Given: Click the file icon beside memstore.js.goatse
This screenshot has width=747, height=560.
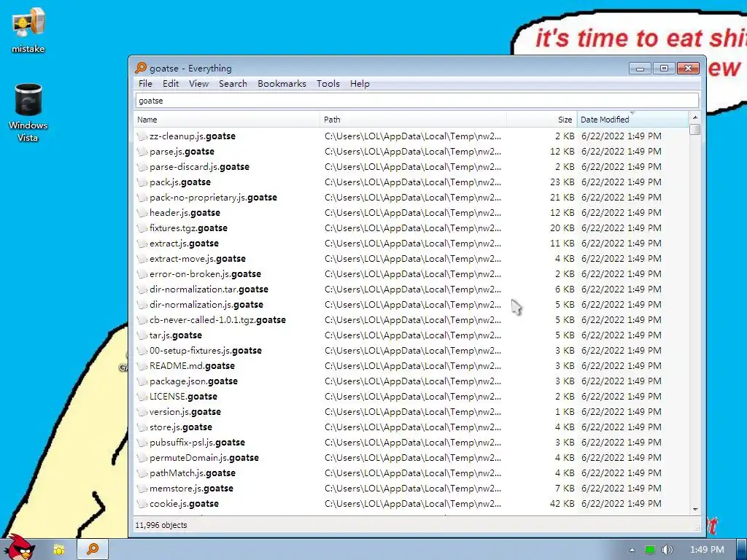Looking at the screenshot, I should pyautogui.click(x=142, y=488).
